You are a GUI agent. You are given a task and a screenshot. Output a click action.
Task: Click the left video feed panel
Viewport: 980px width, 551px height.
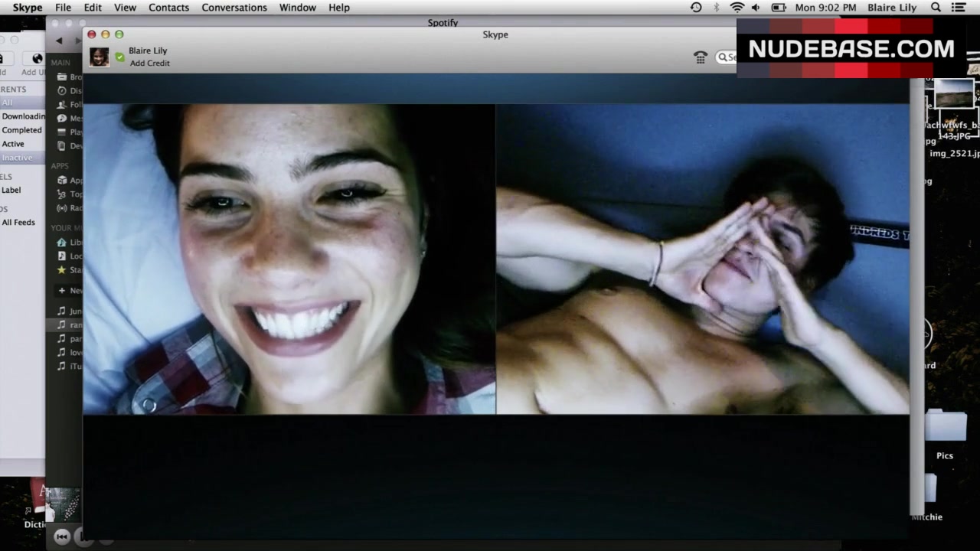pos(289,259)
